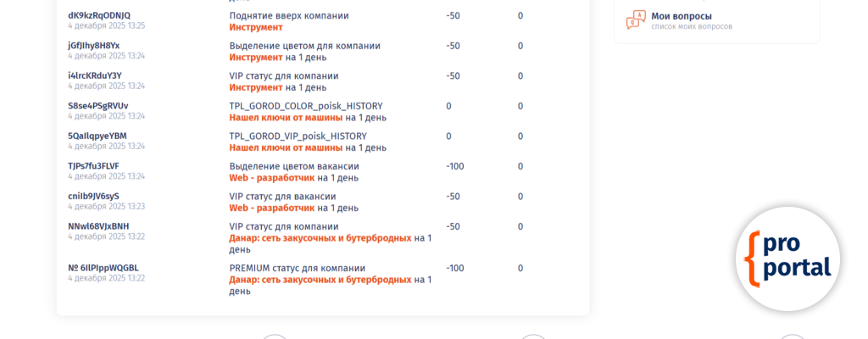The width and height of the screenshot is (868, 339).
Task: Select transaction ID jGfJIhy8H8Yx
Action: tap(93, 46)
